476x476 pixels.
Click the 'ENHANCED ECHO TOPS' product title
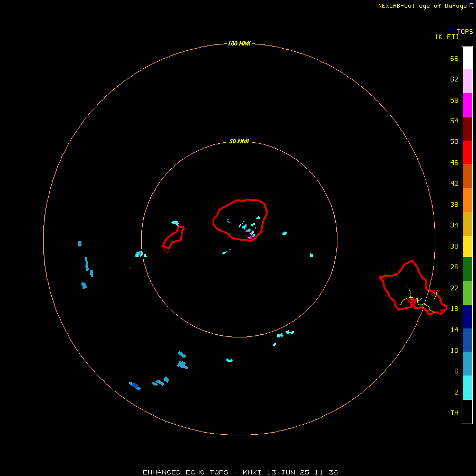186,472
